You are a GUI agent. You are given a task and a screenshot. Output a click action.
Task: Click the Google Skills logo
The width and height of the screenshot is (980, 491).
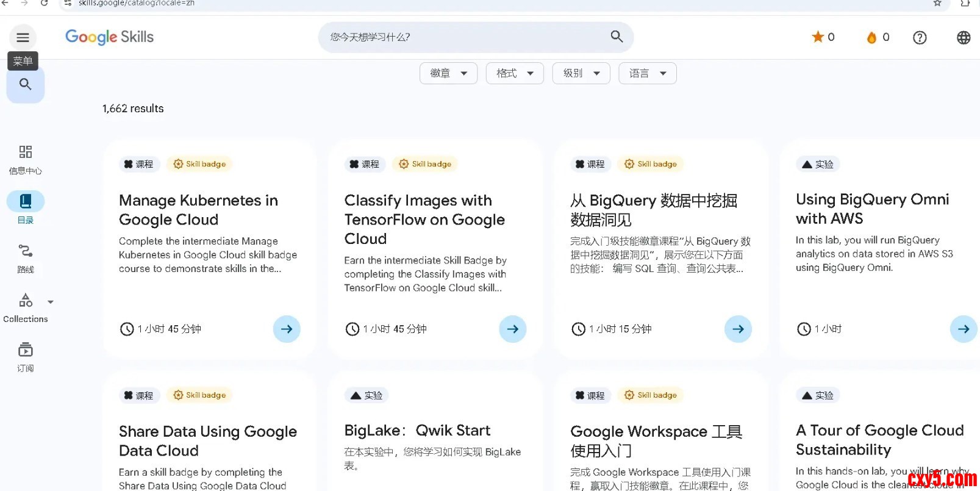tap(110, 37)
